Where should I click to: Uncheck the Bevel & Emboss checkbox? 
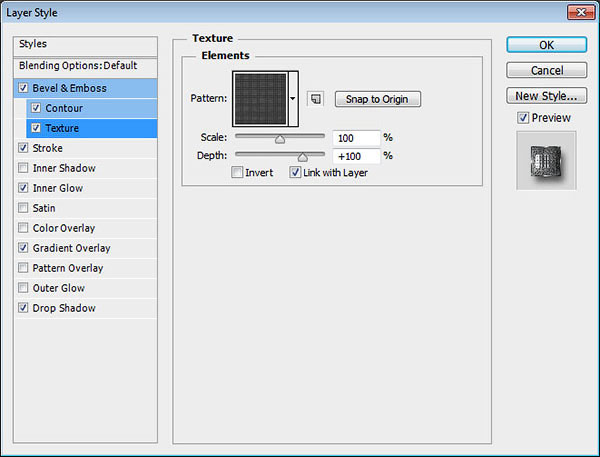click(23, 88)
